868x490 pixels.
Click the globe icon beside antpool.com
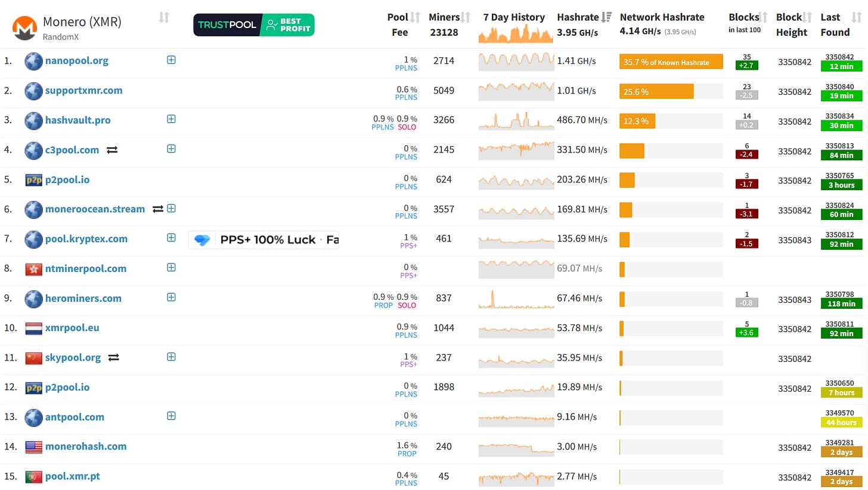pyautogui.click(x=33, y=417)
